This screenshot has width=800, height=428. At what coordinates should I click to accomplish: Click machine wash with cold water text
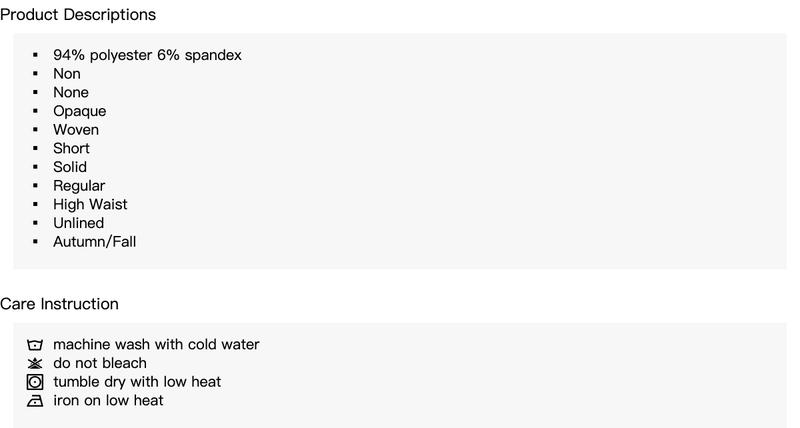(x=156, y=344)
